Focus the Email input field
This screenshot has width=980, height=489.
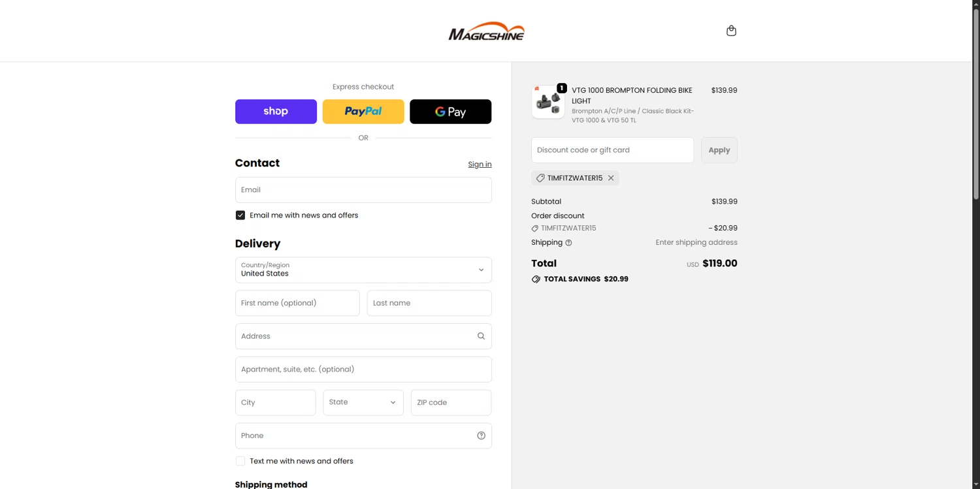[363, 190]
